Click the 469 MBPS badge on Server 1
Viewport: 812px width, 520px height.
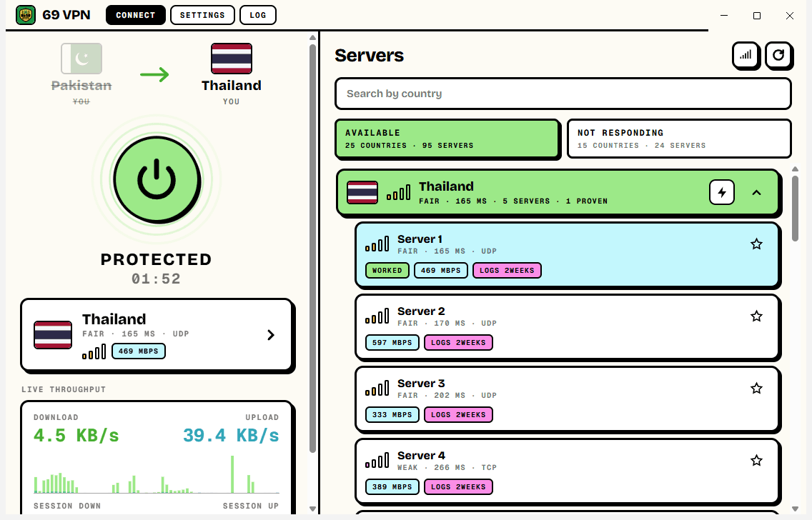441,270
